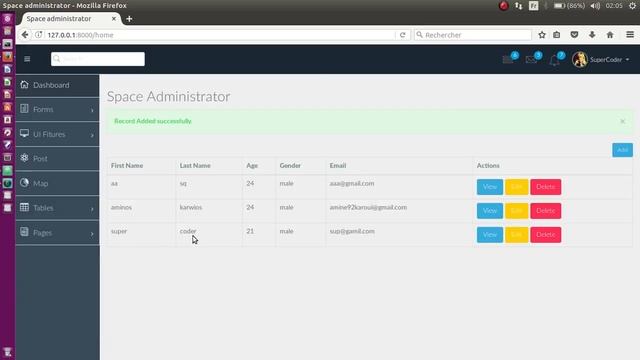Screen dimensions: 640x360
Task: Delete the super coder record
Action: [546, 235]
